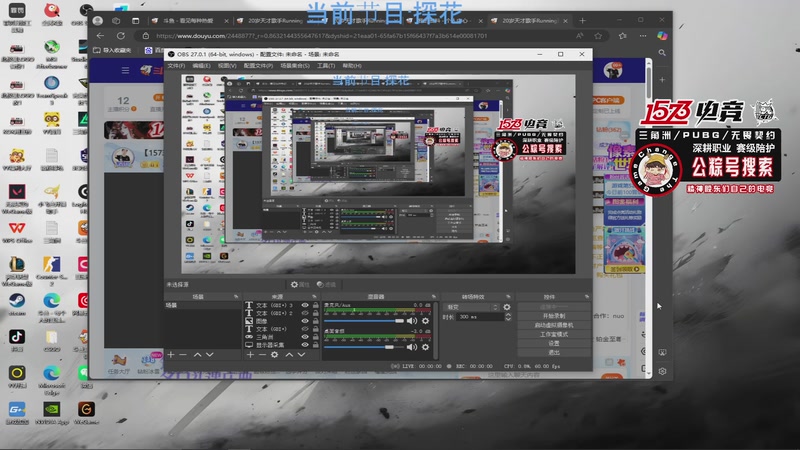Lock the 文本 (GDI+) 3 source
This screenshot has width=800, height=450.
(x=316, y=305)
